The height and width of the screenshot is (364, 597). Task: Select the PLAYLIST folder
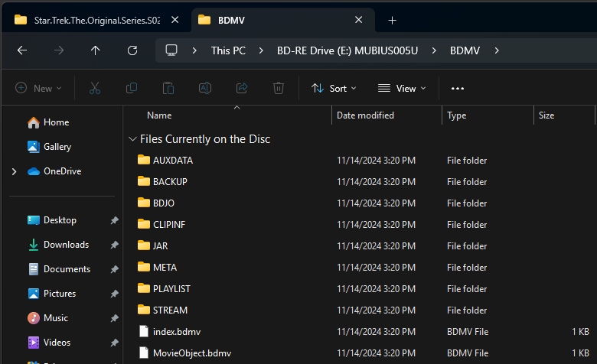coord(171,289)
